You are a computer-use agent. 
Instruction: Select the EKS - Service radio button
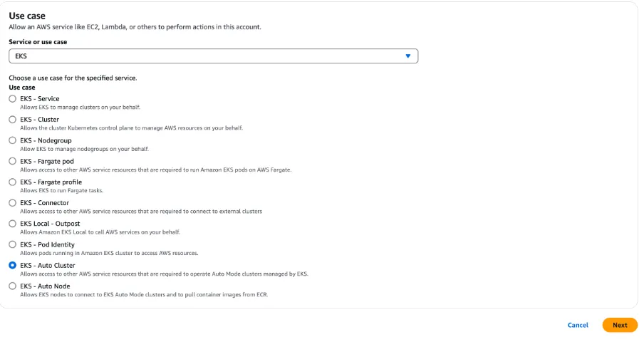coord(13,99)
